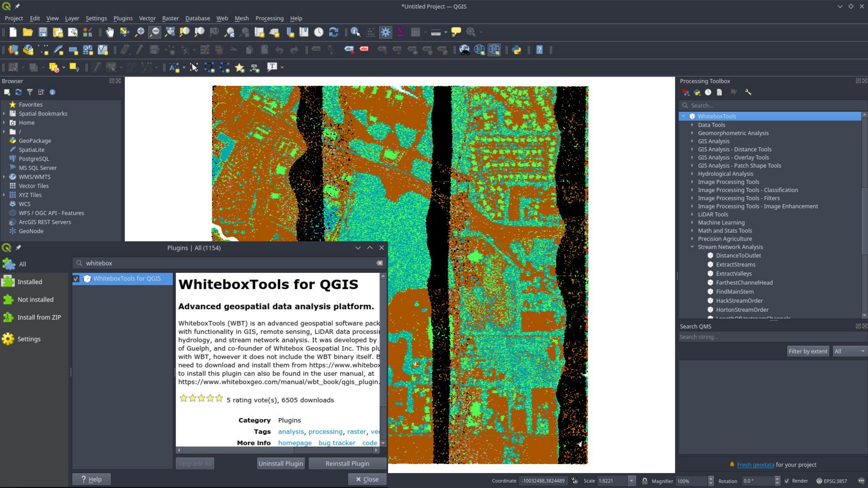
Task: Toggle the scale lock icon
Action: point(644,481)
